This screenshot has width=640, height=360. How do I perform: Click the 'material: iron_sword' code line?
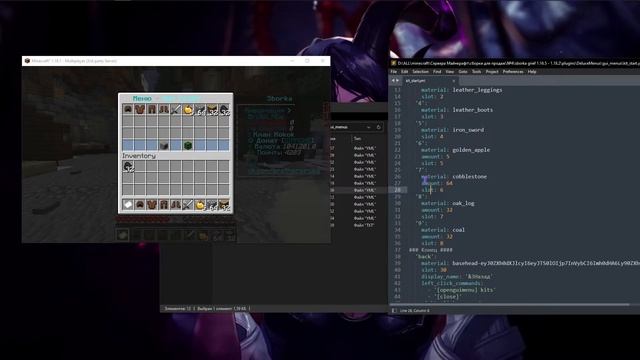pos(452,130)
